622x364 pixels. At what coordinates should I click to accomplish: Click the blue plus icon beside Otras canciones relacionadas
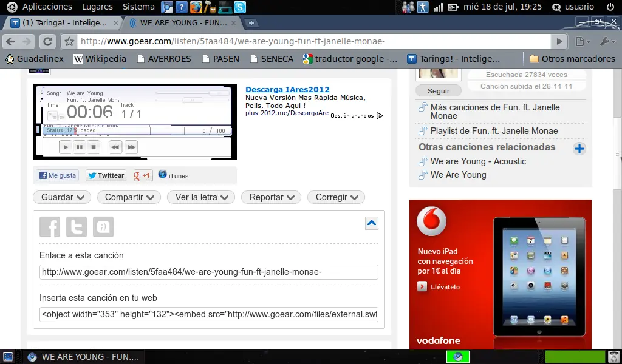[x=579, y=149]
